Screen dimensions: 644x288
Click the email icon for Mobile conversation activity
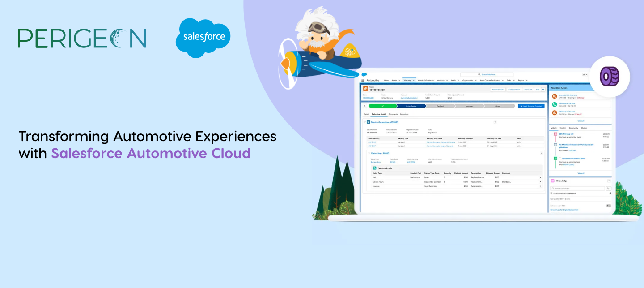click(555, 145)
